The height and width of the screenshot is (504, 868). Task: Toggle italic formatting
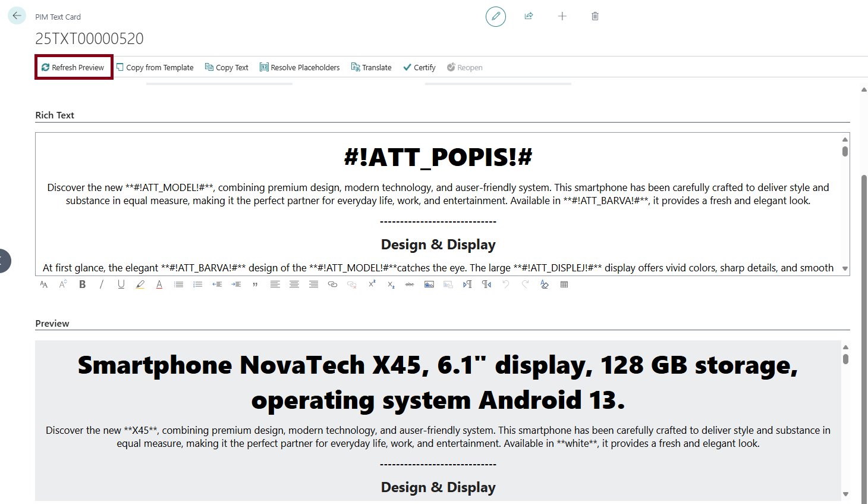click(x=102, y=284)
